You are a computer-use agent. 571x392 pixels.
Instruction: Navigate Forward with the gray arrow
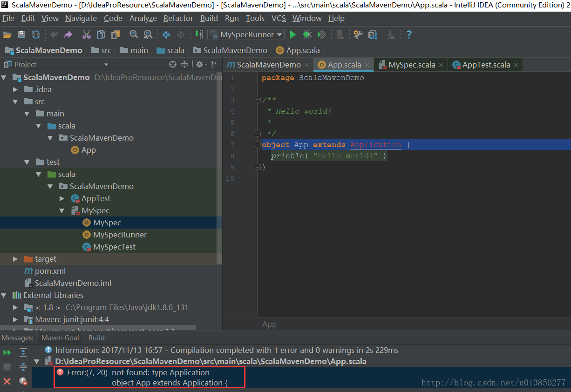pos(181,34)
